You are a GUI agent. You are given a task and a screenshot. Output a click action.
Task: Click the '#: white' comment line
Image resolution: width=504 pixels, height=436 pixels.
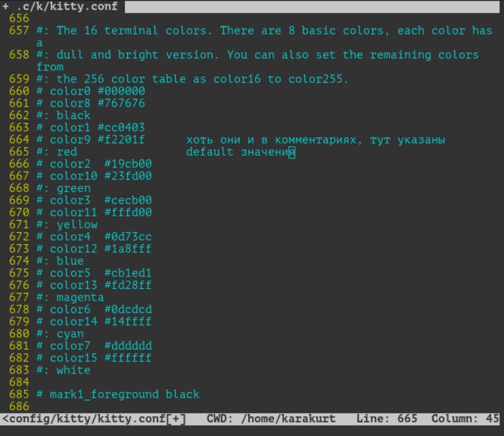pos(64,370)
